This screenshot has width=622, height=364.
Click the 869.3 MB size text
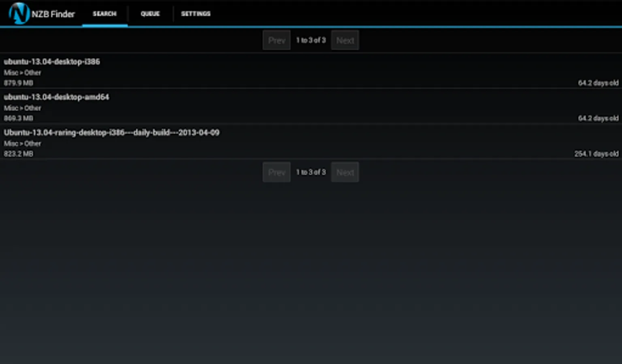(x=19, y=118)
